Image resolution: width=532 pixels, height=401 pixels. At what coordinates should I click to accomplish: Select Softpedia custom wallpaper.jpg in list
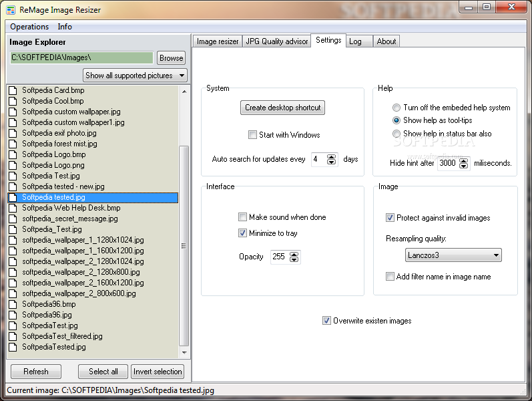71,112
